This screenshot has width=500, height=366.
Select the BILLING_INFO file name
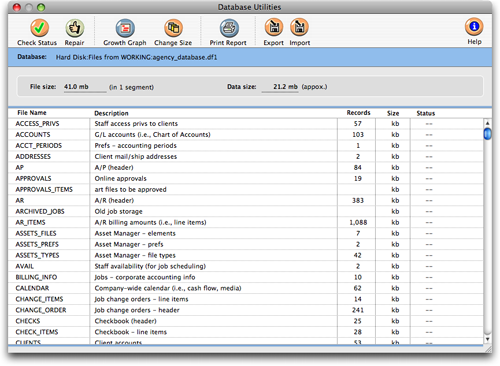coord(36,277)
